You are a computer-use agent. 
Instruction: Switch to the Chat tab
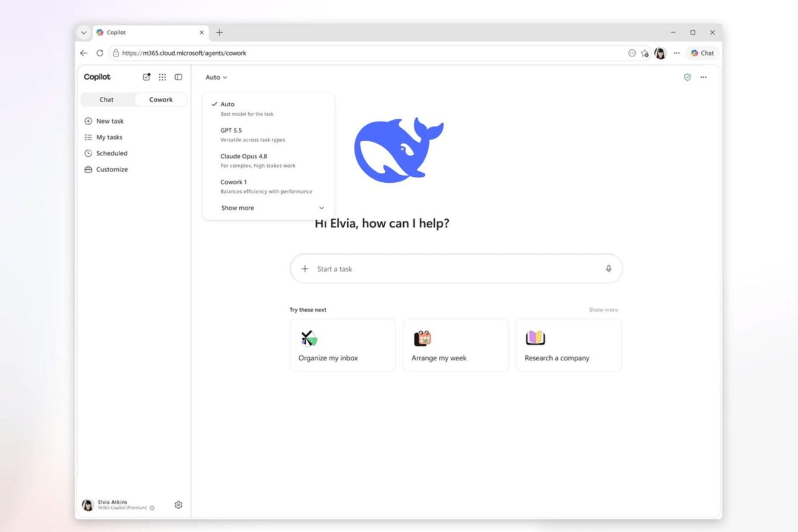pos(107,100)
